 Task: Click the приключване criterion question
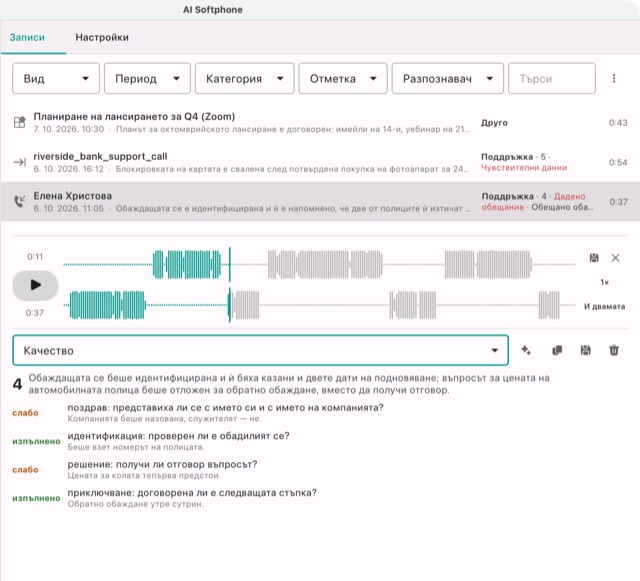tap(192, 493)
